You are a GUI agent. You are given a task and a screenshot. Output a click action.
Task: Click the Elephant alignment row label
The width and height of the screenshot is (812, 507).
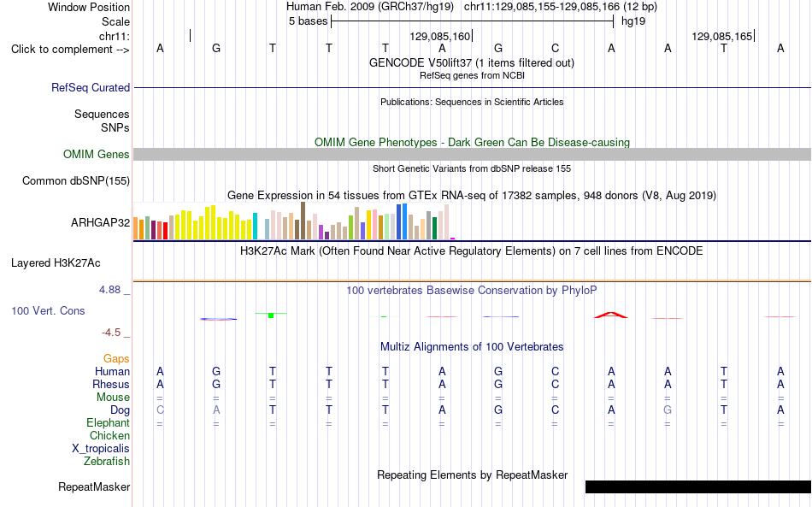tap(108, 423)
